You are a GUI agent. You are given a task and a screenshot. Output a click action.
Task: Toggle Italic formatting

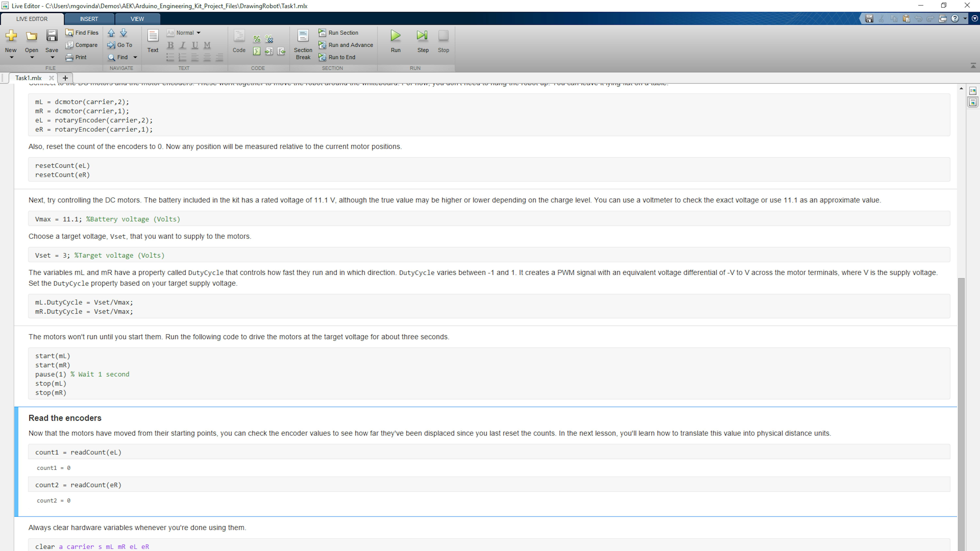(183, 45)
